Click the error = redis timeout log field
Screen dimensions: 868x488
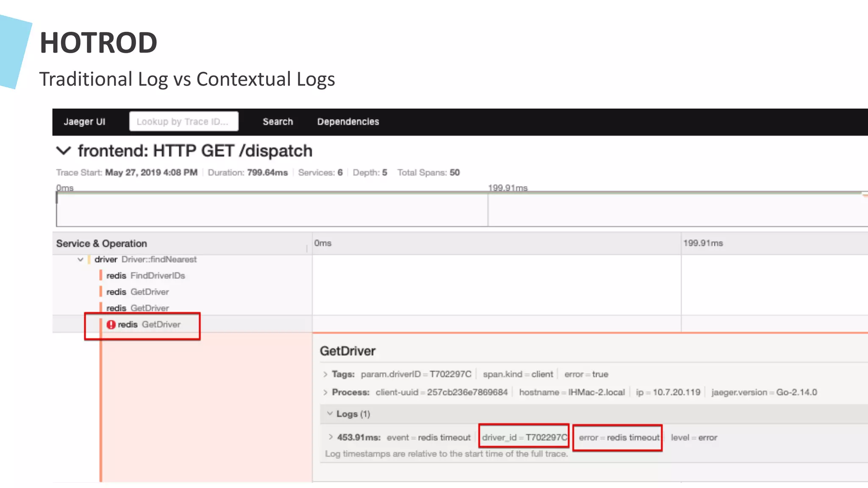[619, 438]
